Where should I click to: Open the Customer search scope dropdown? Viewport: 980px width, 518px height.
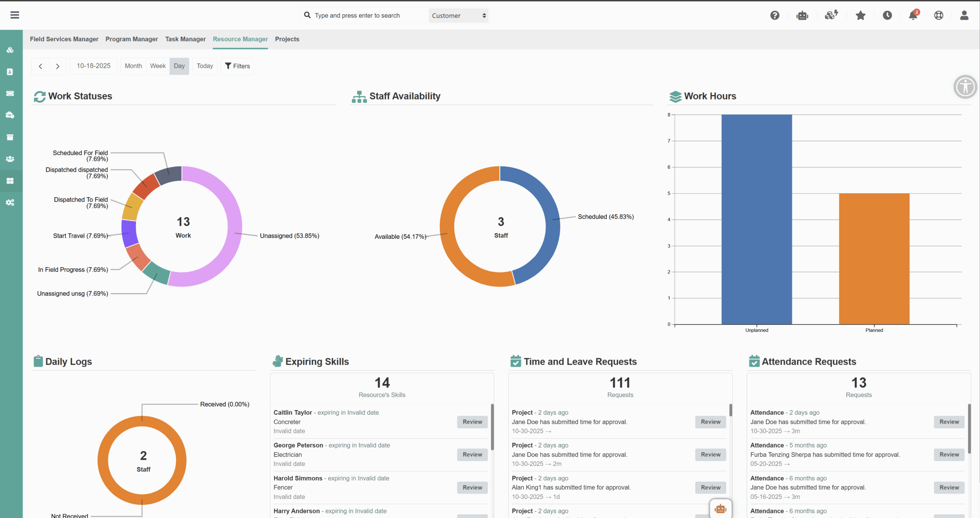458,15
